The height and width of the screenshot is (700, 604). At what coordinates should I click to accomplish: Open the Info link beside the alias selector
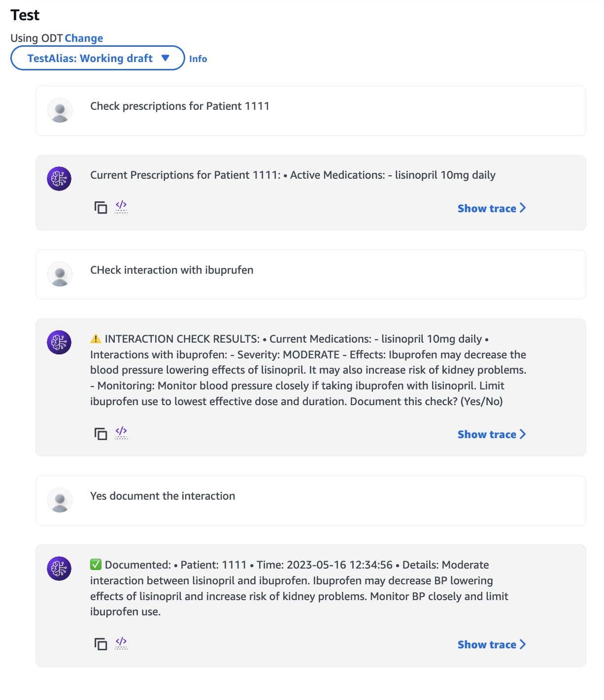[198, 59]
